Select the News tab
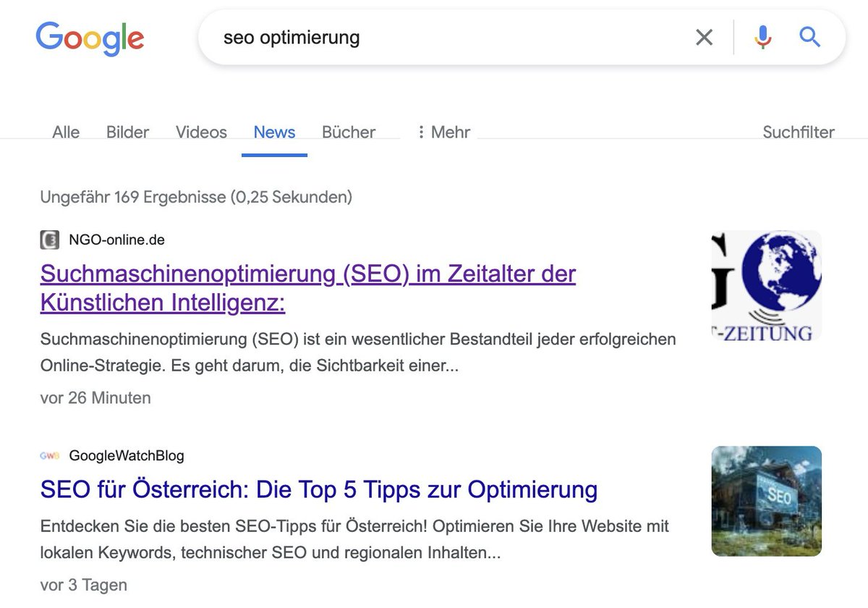This screenshot has height=608, width=868. 274,132
